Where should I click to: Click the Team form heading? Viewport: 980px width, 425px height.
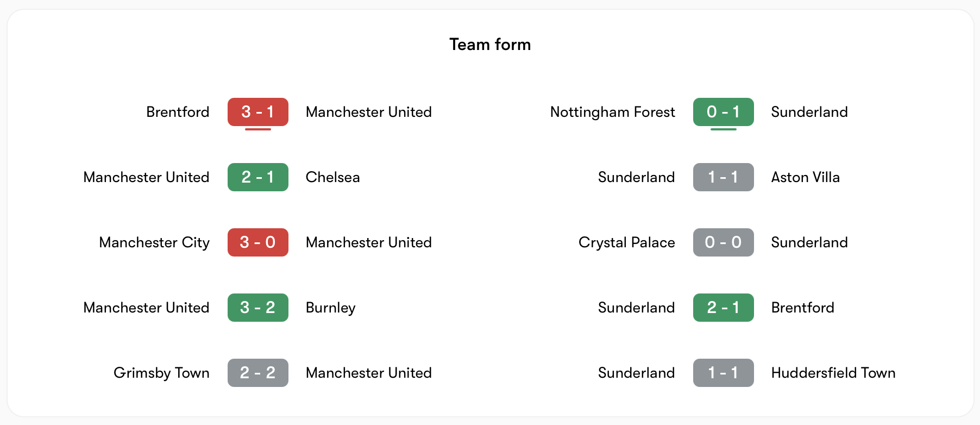490,45
